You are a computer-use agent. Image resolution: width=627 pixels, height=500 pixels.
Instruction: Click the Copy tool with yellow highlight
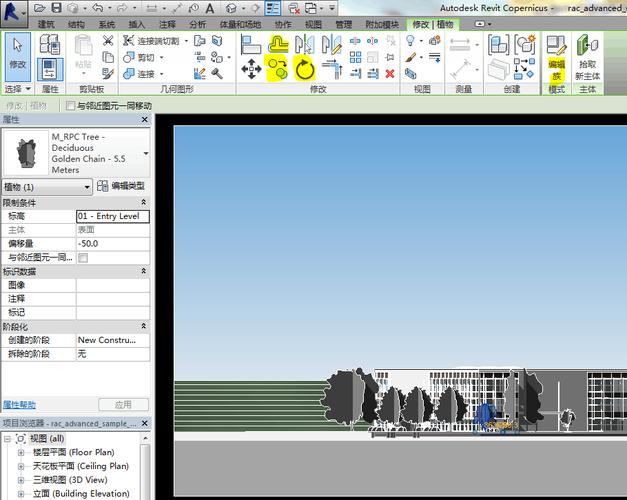[278, 68]
